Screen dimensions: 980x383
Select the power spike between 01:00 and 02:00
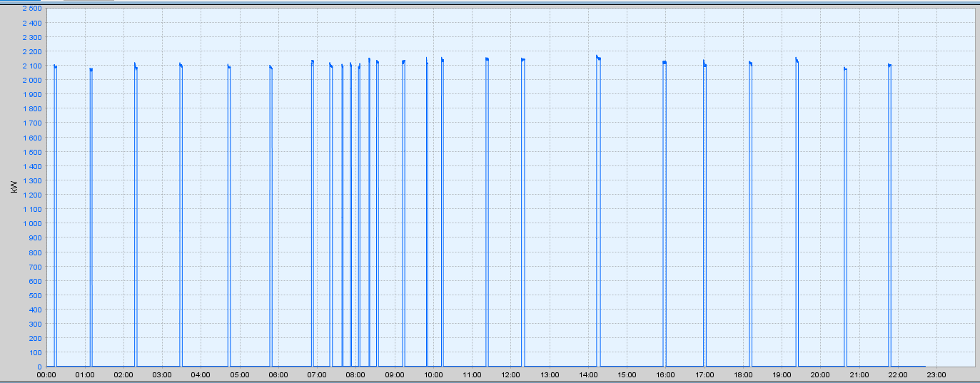pyautogui.click(x=91, y=217)
